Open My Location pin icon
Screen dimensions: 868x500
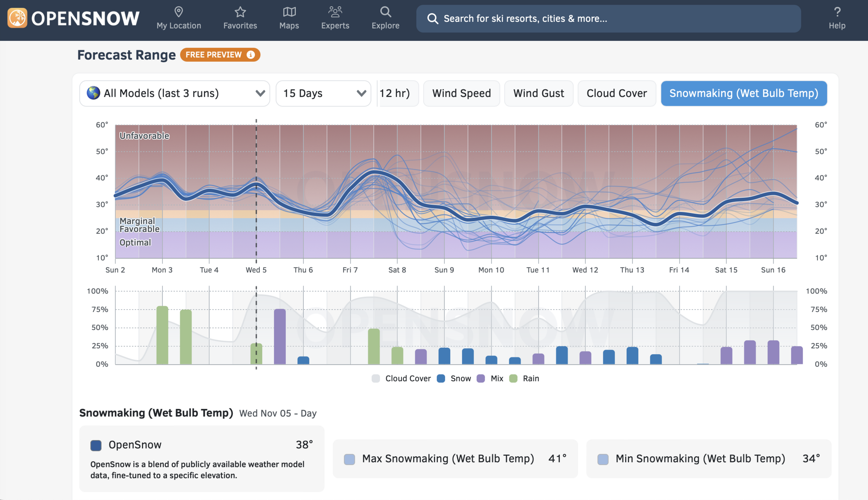coord(178,12)
